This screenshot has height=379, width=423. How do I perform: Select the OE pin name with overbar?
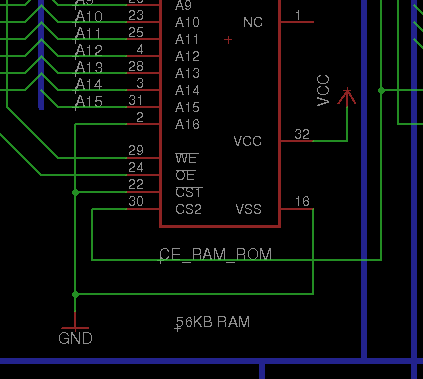(x=185, y=175)
